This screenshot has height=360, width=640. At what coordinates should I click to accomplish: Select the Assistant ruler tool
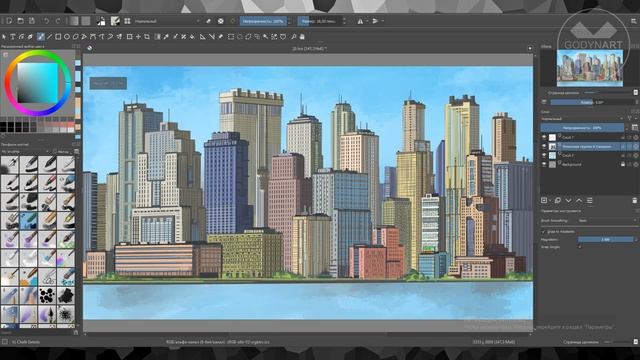(x=203, y=37)
